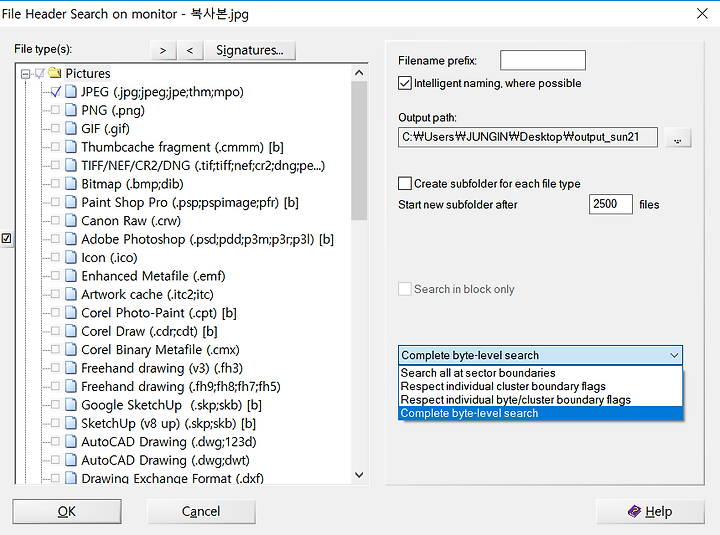The width and height of the screenshot is (720, 535).
Task: Toggle the small checkbox at left window edge
Action: tap(6, 238)
